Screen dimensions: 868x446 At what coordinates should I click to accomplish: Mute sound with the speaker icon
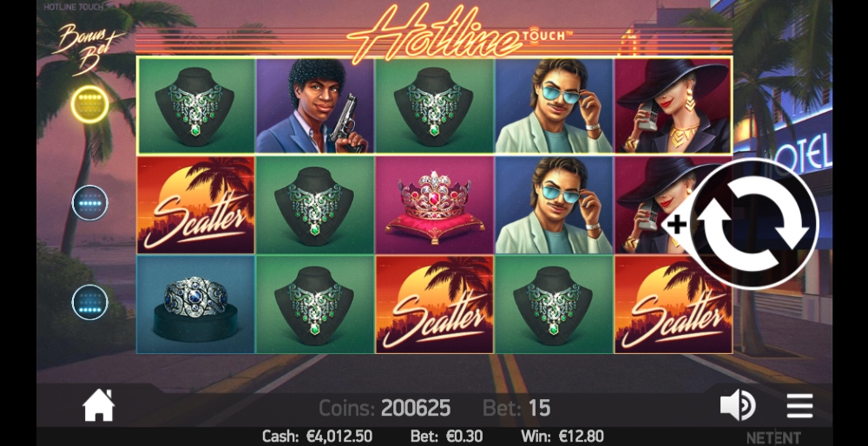click(x=738, y=405)
